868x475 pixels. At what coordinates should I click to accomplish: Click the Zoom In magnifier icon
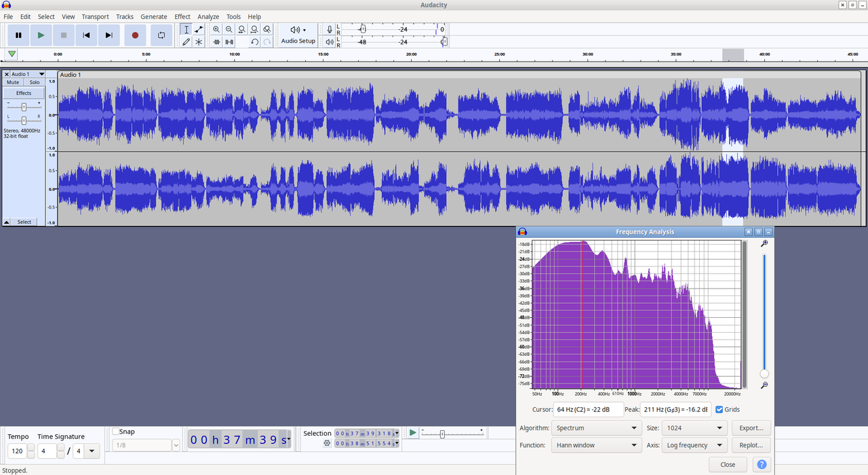216,29
